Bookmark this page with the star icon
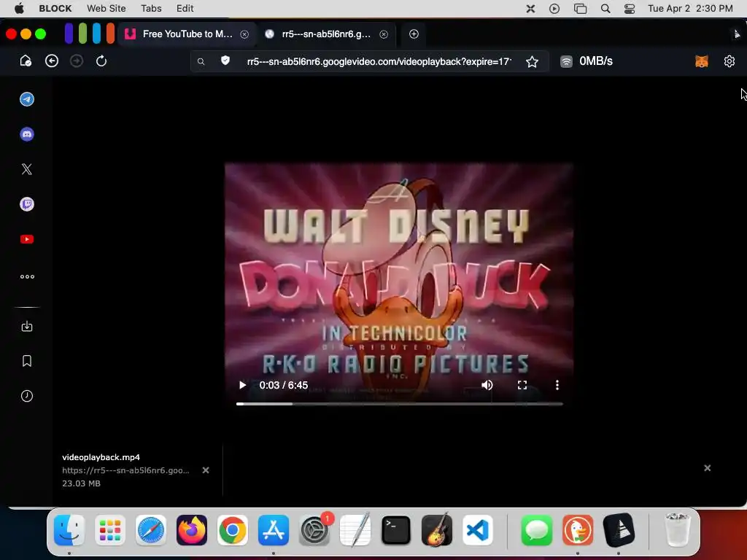This screenshot has height=560, width=747. coord(532,61)
